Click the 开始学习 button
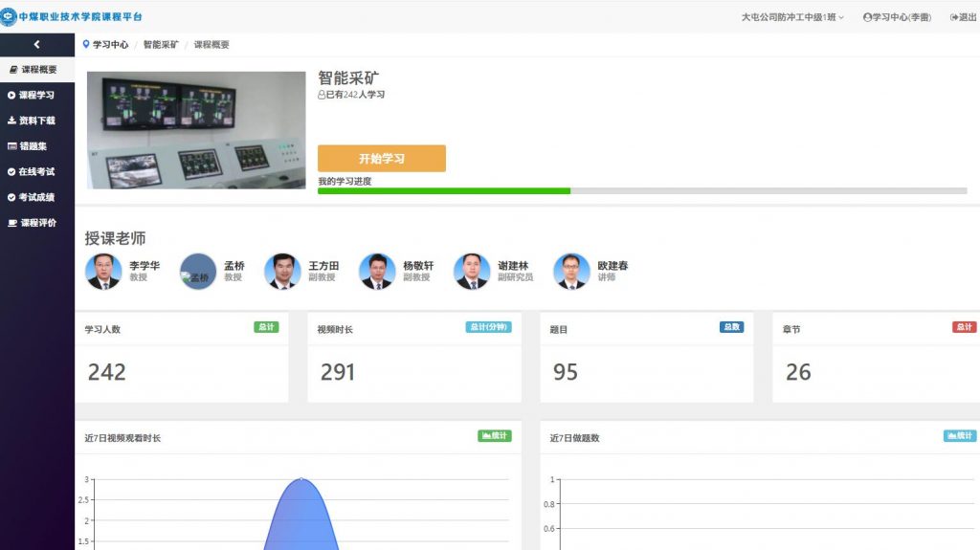The image size is (980, 550). point(381,159)
